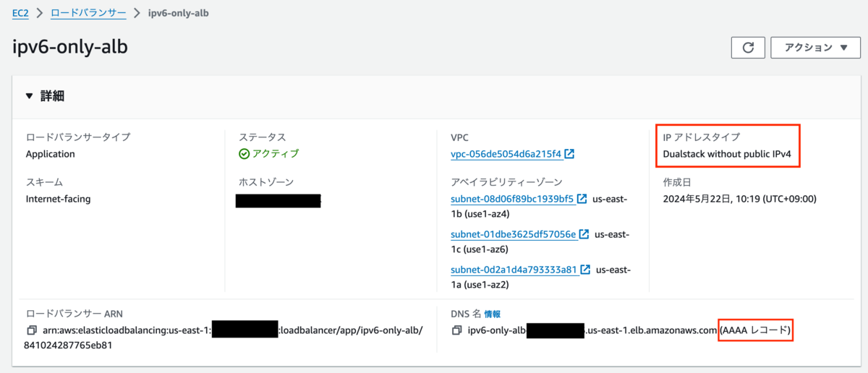Click the 841024287765eb81 ARN suffix text

point(69,346)
